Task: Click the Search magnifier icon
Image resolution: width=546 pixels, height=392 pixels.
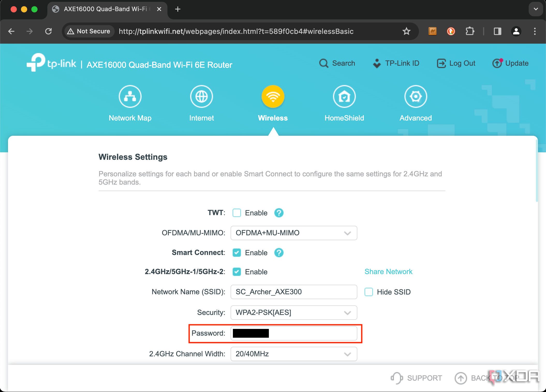Action: [323, 63]
